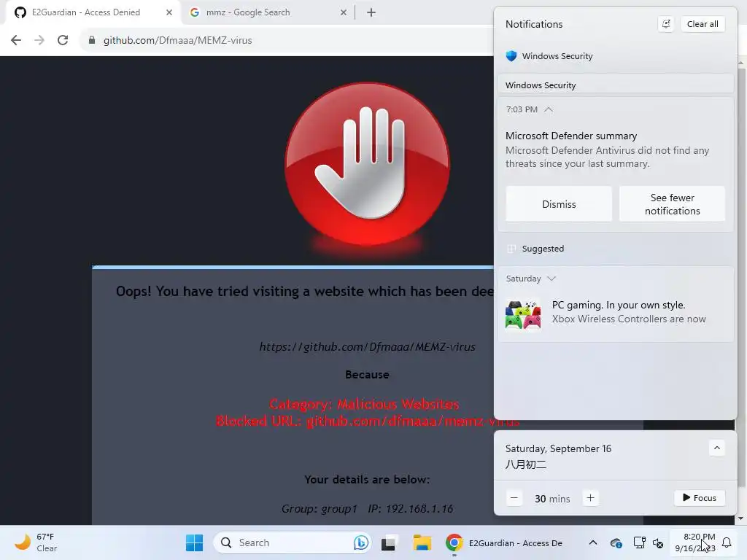Collapse the 7:03 PM notification chevron
This screenshot has height=560, width=747.
click(x=549, y=109)
